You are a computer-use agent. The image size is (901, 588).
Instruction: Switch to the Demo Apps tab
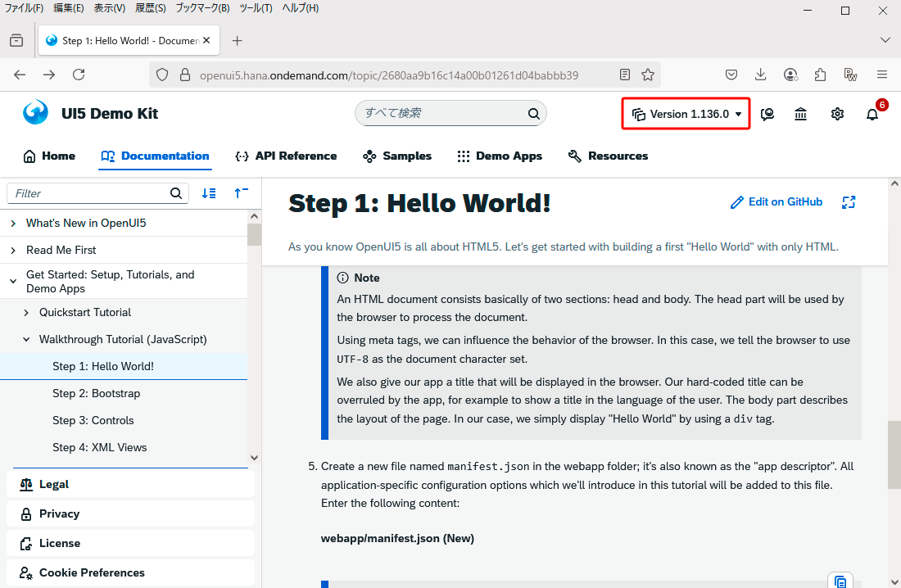click(x=500, y=156)
